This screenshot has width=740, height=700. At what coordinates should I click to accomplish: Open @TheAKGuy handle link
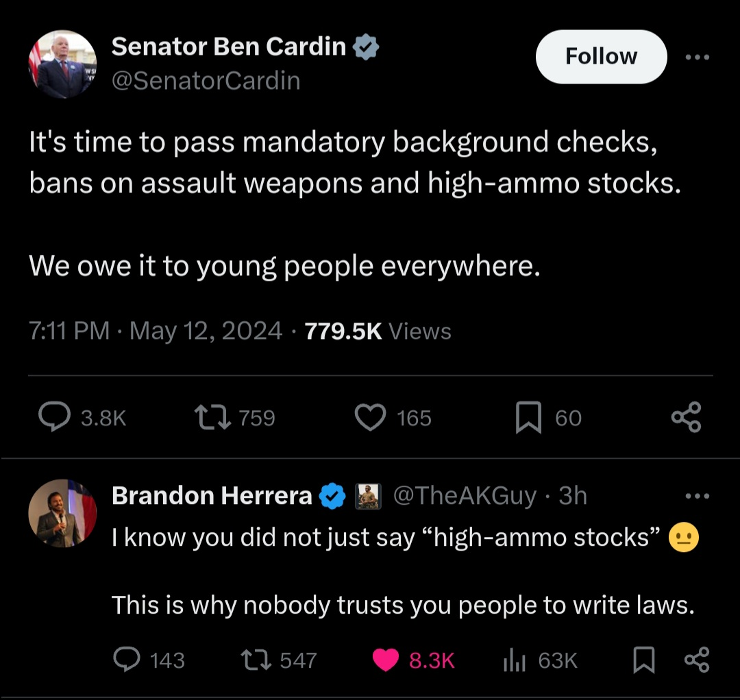coord(465,496)
